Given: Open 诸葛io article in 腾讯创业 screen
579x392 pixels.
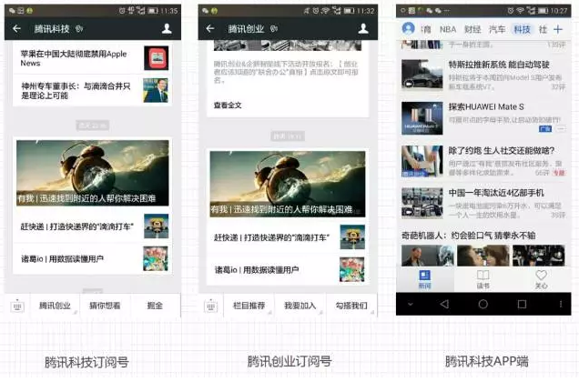Looking at the screenshot, I should [x=288, y=269].
